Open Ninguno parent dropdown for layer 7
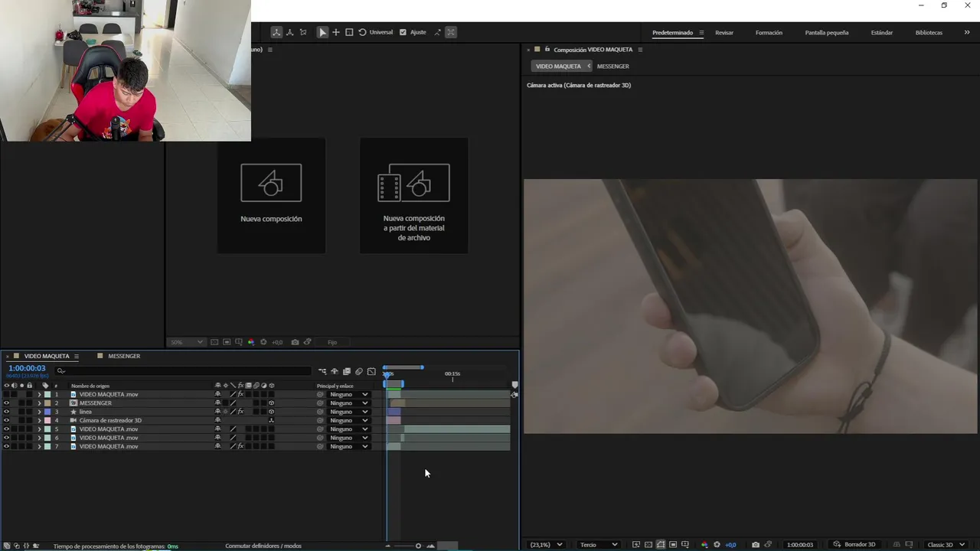 [x=349, y=446]
